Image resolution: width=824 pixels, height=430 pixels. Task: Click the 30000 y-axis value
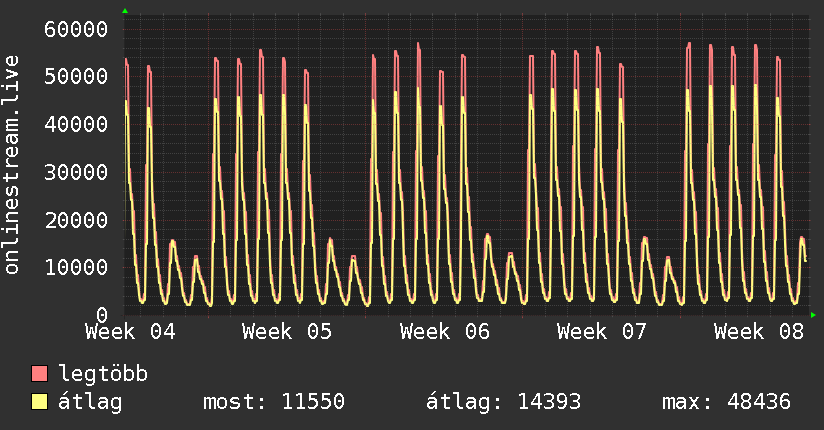(x=76, y=172)
